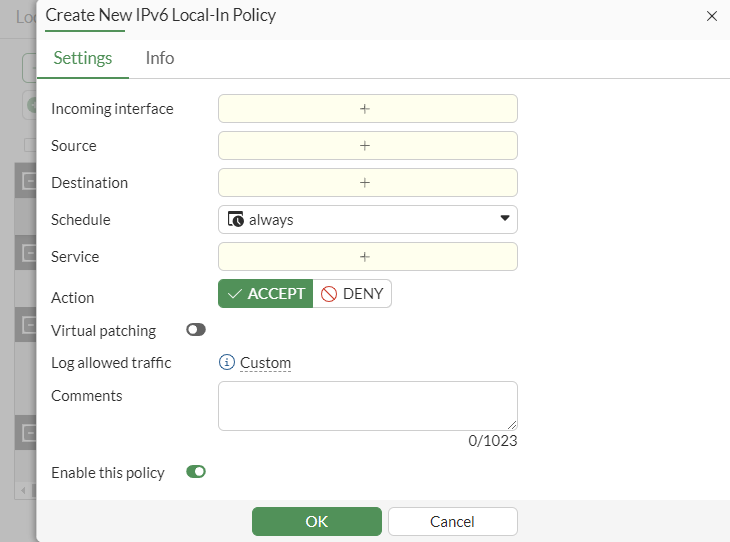Click plus icon in Destination field

(365, 183)
